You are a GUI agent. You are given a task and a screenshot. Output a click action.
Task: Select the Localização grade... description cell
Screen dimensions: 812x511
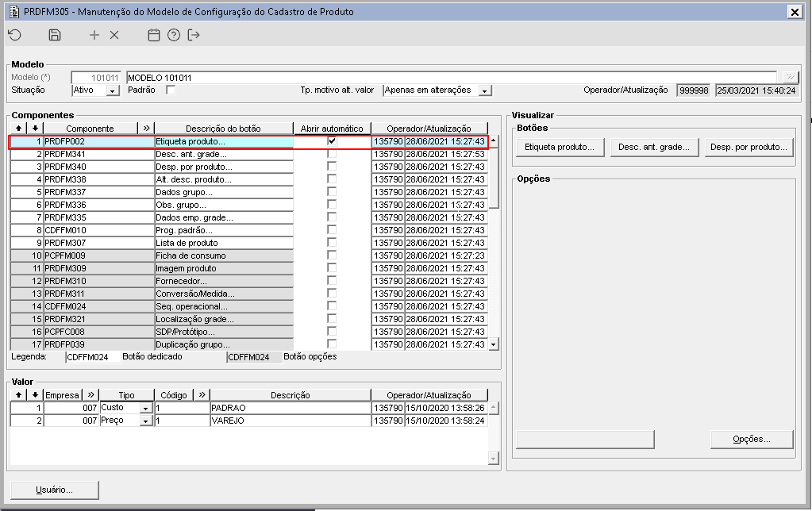click(224, 319)
